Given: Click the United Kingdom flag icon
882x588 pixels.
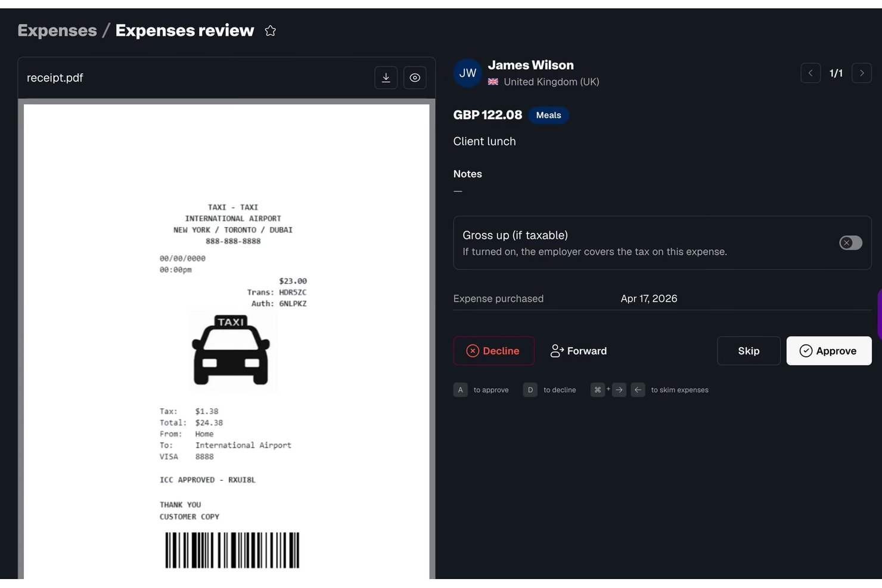Looking at the screenshot, I should pos(493,82).
